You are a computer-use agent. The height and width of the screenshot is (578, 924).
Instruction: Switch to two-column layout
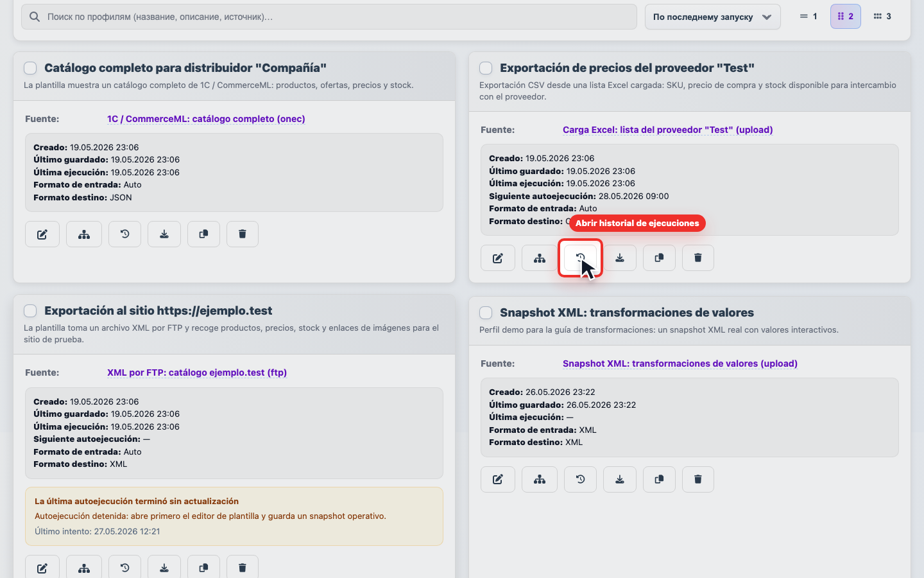coord(846,17)
